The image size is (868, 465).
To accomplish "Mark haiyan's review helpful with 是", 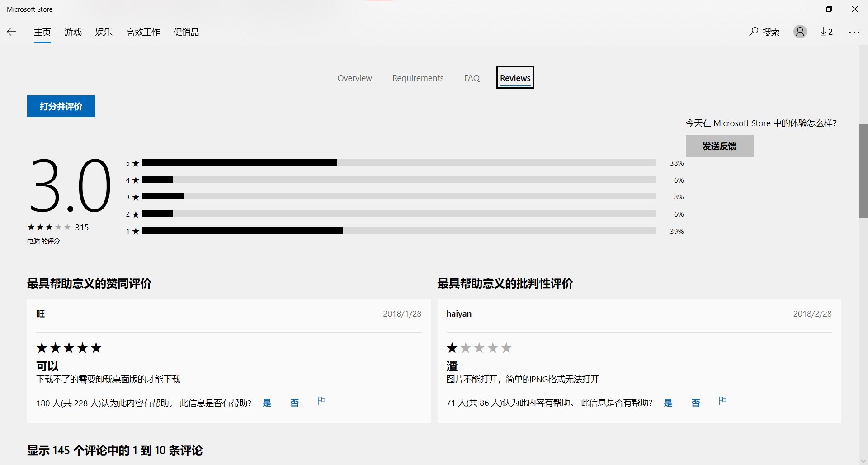I will click(x=668, y=403).
